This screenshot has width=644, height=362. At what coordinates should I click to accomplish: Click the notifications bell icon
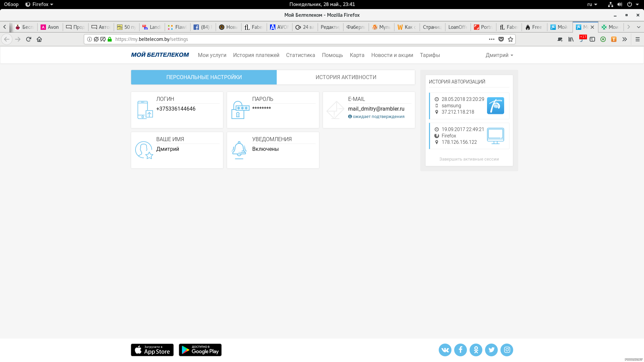click(x=239, y=150)
